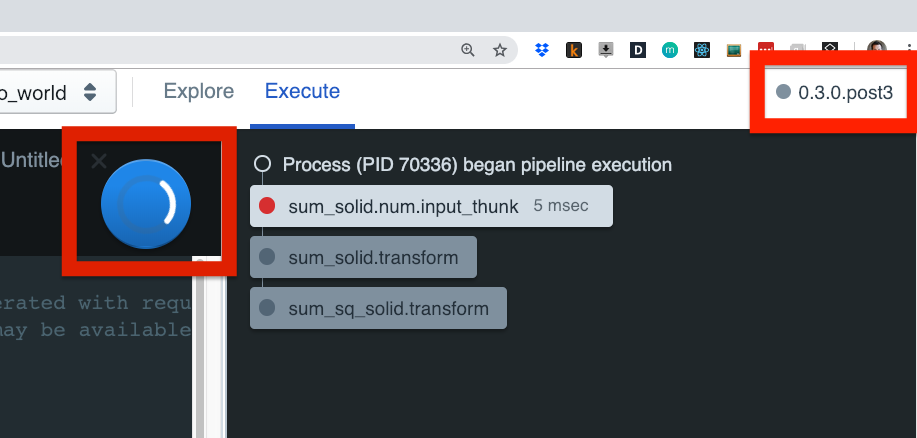This screenshot has width=917, height=438.
Task: Select the Untitled session tab
Action: click(32, 160)
